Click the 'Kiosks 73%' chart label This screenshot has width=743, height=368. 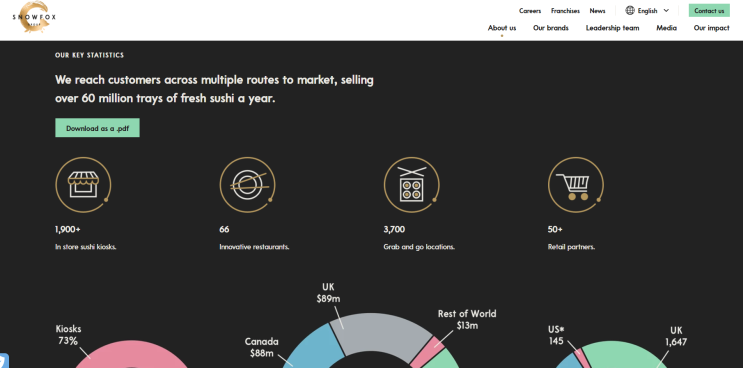coord(68,334)
